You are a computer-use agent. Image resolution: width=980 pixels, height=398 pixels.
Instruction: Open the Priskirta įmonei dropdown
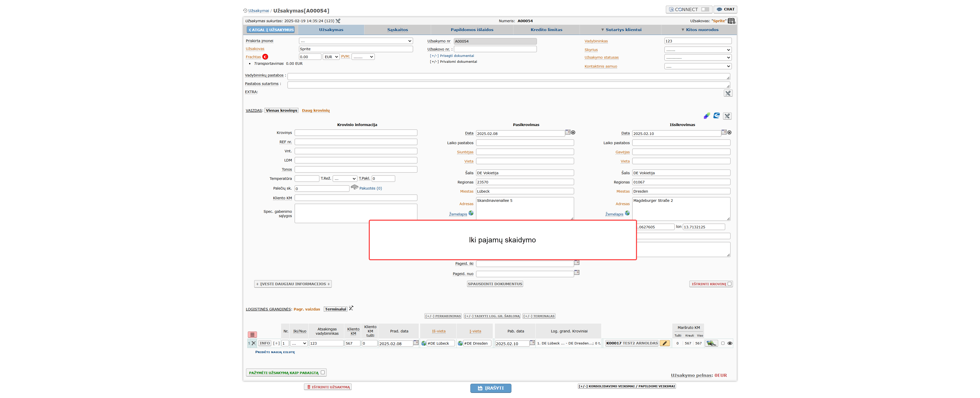(356, 41)
